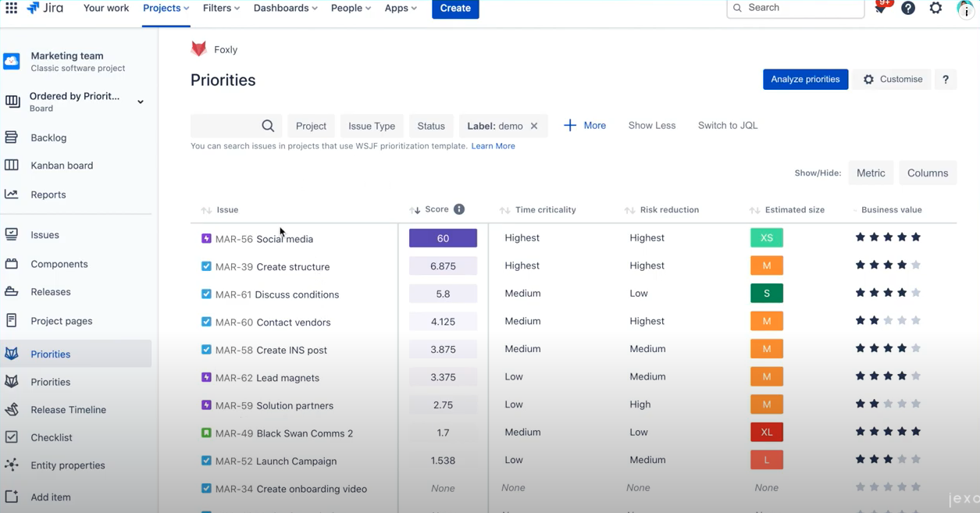
Task: Open the Status filter dropdown
Action: click(x=431, y=125)
